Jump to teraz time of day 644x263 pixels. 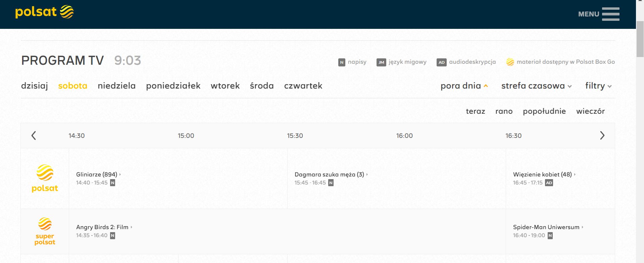coord(476,111)
